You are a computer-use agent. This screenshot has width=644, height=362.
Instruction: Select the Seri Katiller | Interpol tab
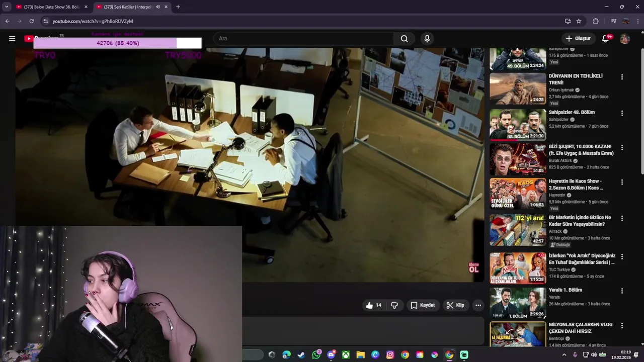pos(128,7)
